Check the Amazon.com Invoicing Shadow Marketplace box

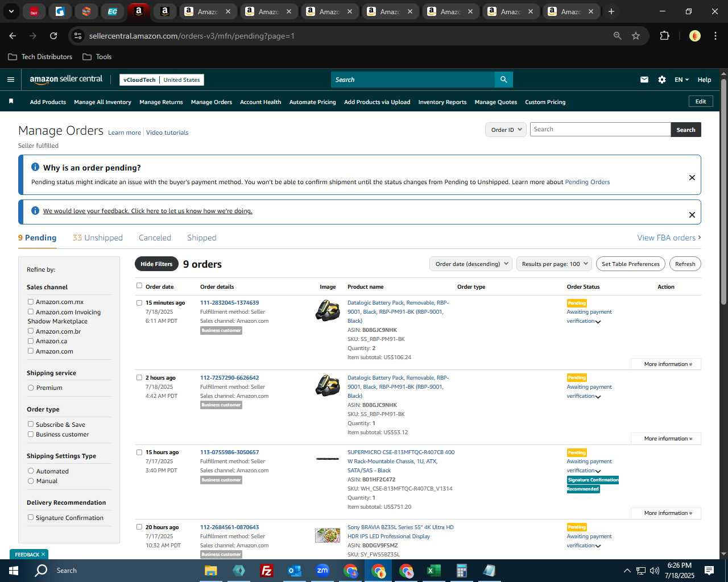31,311
